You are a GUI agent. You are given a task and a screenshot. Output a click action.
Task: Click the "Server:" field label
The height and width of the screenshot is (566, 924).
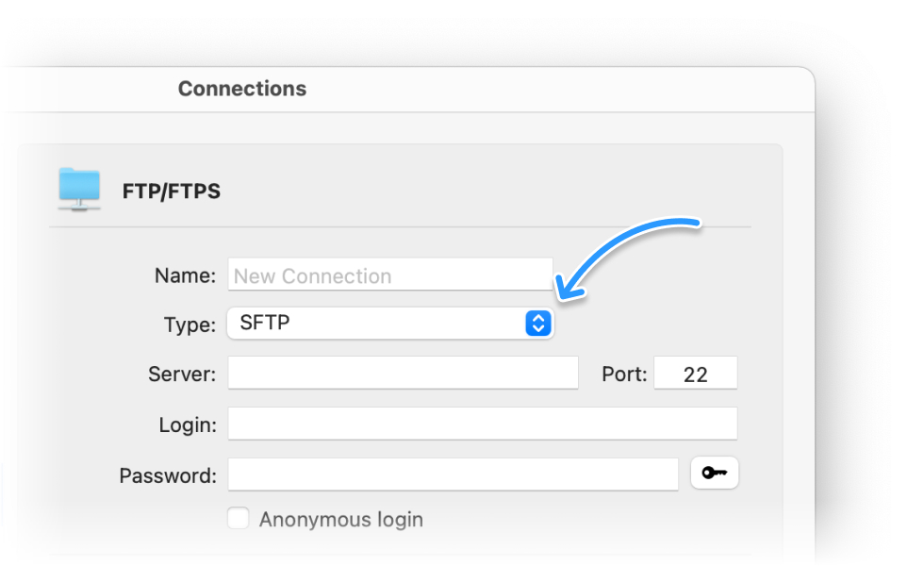(182, 374)
